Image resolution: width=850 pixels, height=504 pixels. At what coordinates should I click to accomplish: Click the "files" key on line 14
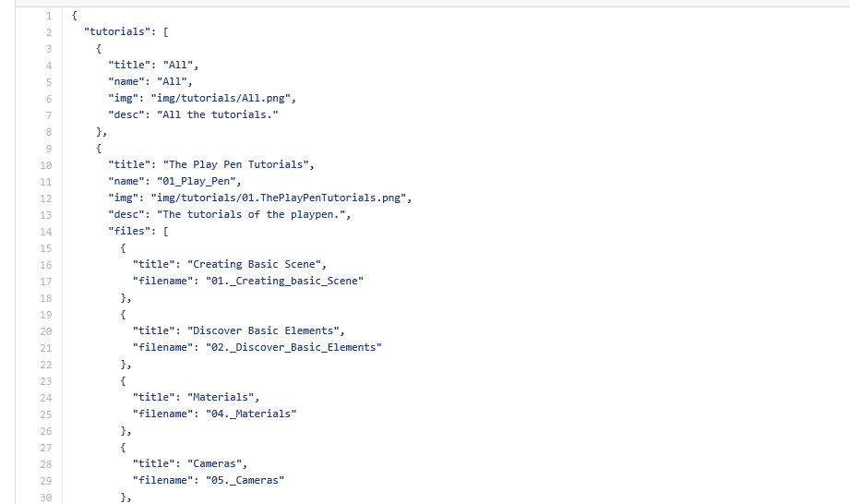(x=129, y=231)
